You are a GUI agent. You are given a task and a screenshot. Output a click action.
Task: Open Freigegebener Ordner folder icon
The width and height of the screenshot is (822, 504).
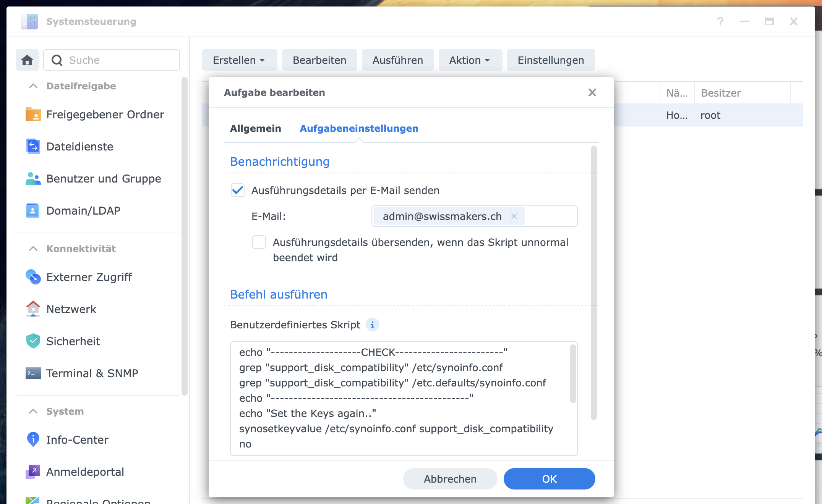(33, 115)
